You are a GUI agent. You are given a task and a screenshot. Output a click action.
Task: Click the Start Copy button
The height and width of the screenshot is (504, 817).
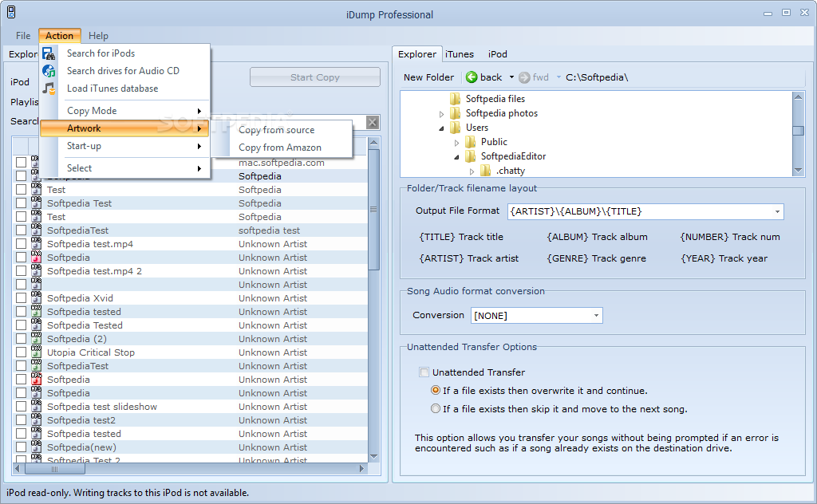click(314, 77)
